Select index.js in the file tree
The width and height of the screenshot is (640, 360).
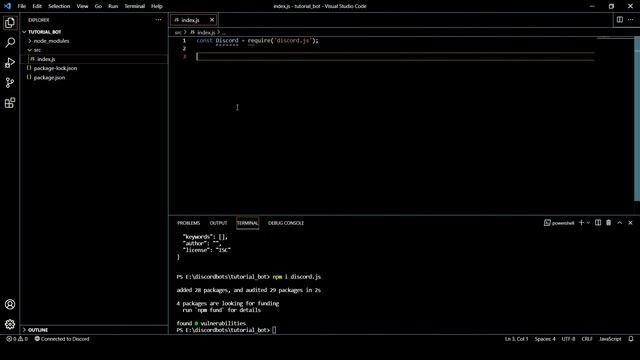click(x=46, y=59)
